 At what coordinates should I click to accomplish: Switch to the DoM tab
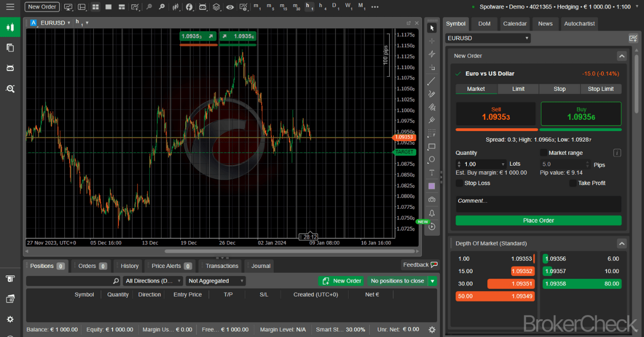(x=484, y=24)
